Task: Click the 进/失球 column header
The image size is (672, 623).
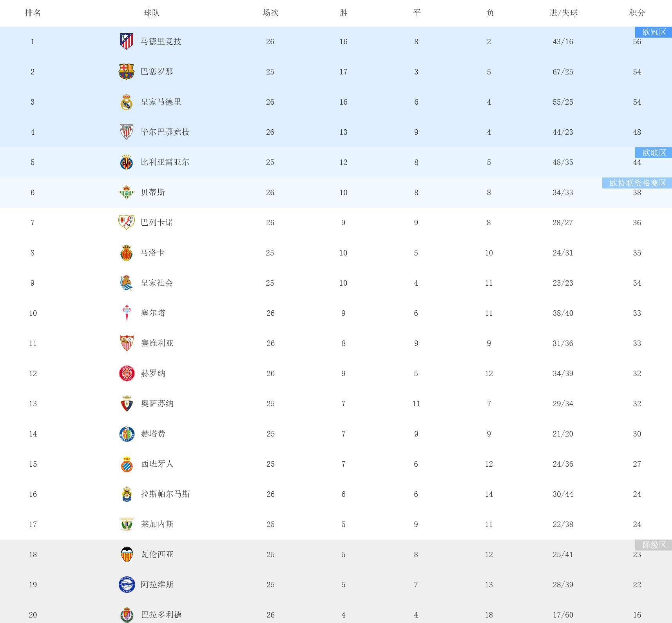Action: click(x=563, y=13)
